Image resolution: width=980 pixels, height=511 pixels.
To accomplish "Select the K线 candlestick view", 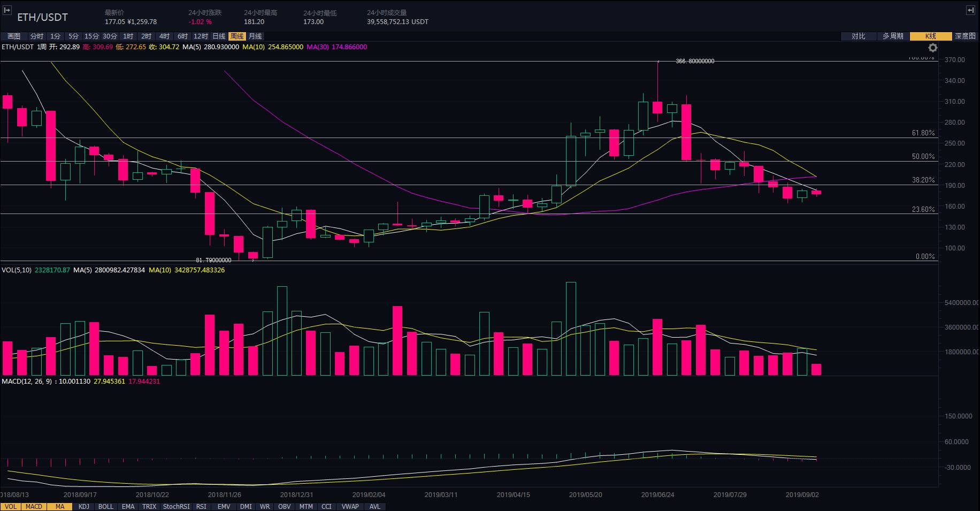I will pyautogui.click(x=931, y=36).
